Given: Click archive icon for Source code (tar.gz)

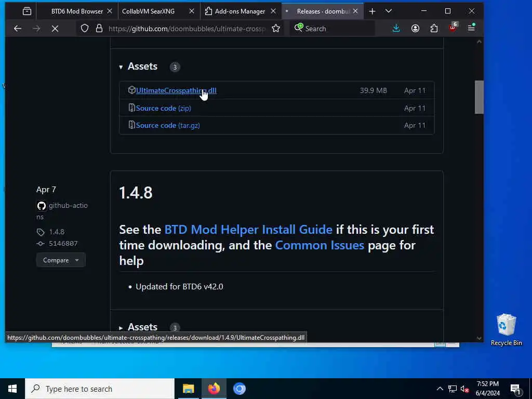Looking at the screenshot, I should 131,125.
